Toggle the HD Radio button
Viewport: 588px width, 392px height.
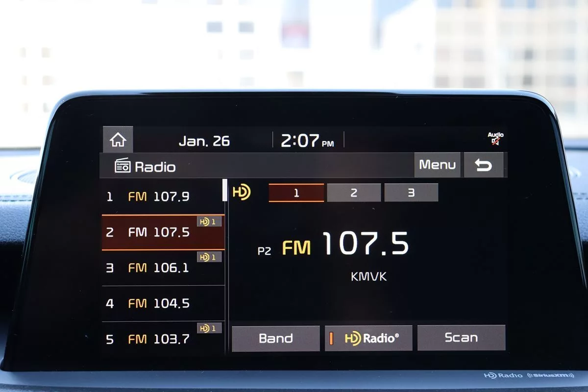click(x=368, y=338)
